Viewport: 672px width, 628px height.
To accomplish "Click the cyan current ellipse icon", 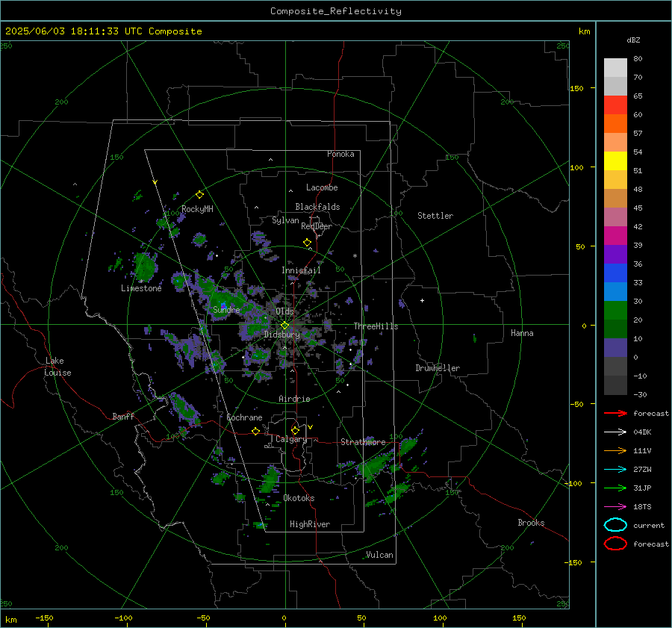I will 615,525.
